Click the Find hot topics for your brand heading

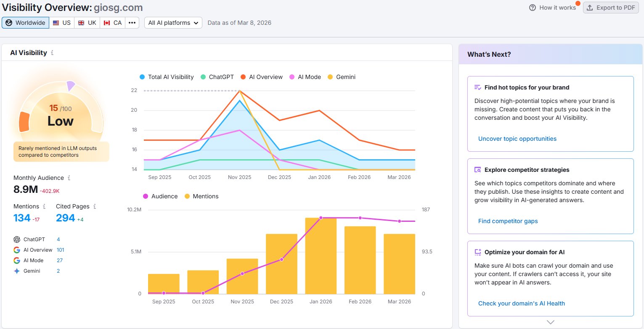click(527, 87)
